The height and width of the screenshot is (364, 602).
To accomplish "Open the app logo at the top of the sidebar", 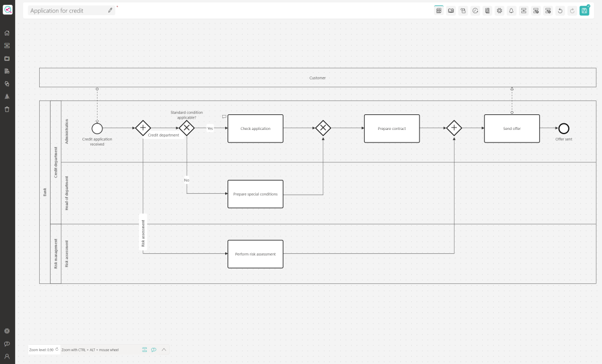I will (x=7, y=10).
